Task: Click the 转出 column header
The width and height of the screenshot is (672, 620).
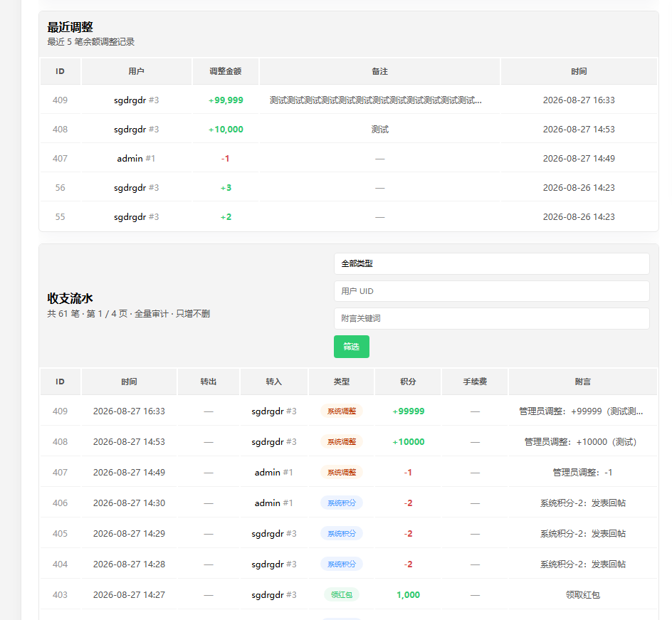Action: 209,382
